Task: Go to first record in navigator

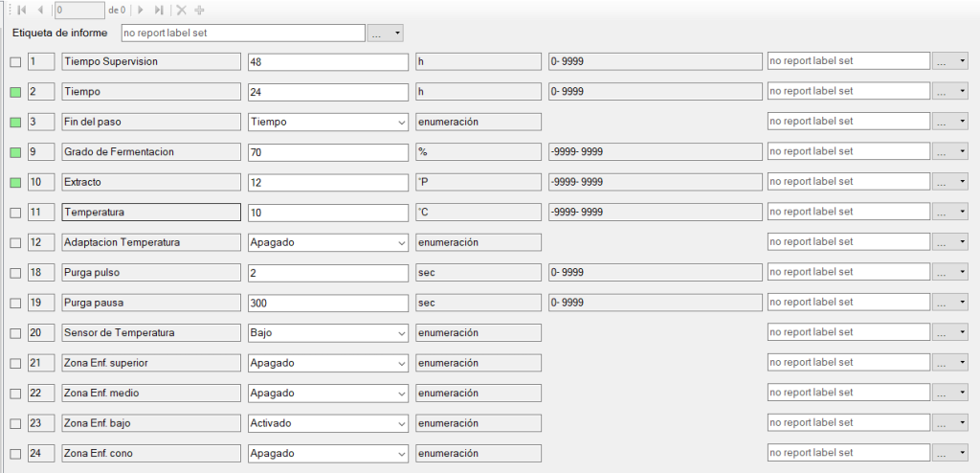Action: pos(21,11)
